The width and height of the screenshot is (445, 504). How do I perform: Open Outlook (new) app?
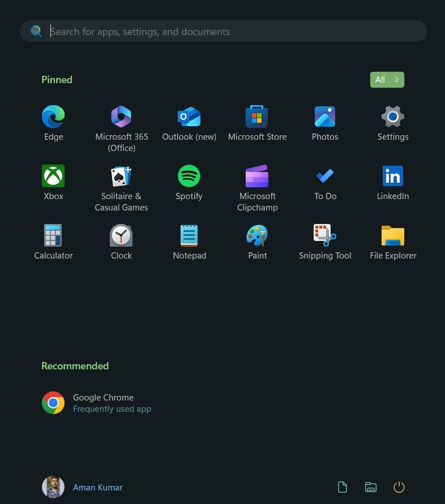tap(189, 123)
